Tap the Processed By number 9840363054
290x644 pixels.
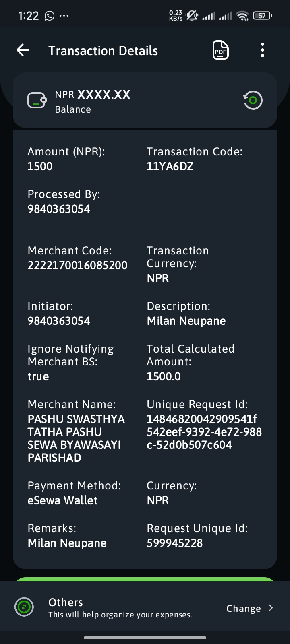coord(59,209)
